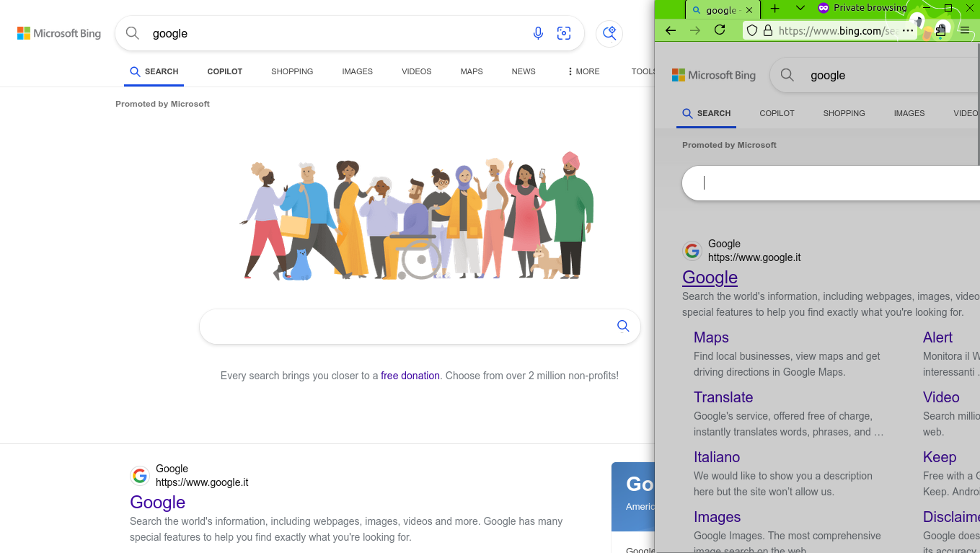Viewport: 980px width, 553px height.
Task: Open the Video sitelink in the private window
Action: (941, 397)
